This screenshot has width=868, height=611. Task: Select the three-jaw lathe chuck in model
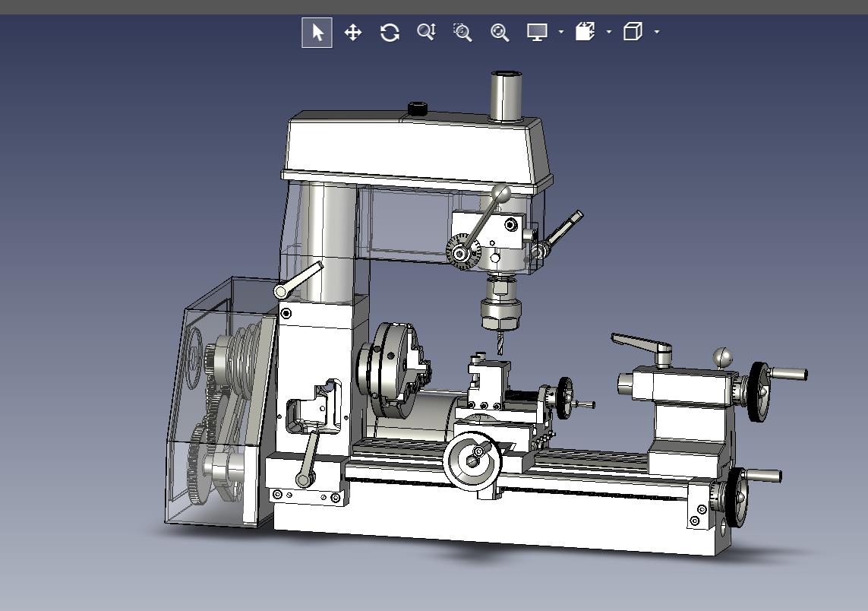click(394, 369)
